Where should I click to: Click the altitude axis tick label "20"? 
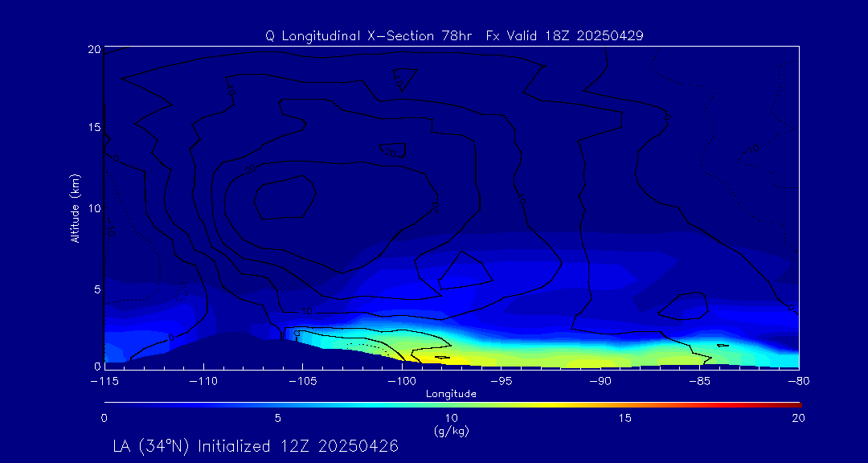point(93,49)
